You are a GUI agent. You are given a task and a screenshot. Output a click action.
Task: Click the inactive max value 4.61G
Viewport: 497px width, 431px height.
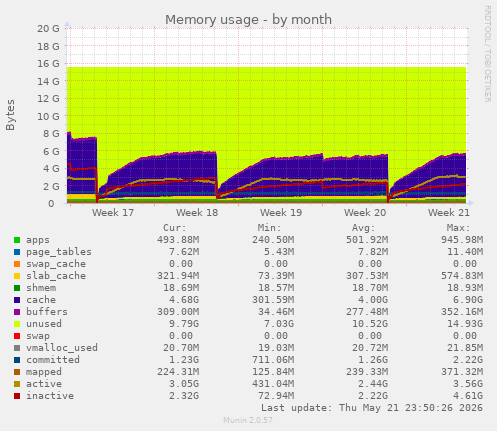click(x=468, y=396)
